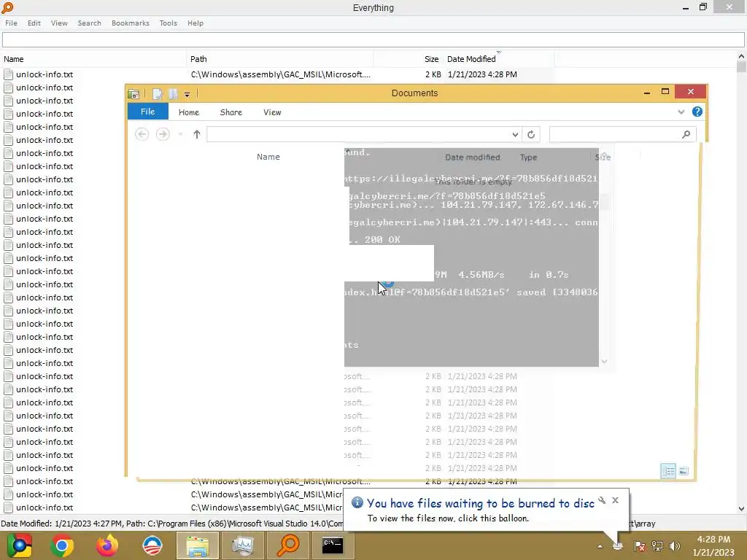Open the Tools menu in Everything
Viewport: 747px width, 560px height.
[169, 23]
